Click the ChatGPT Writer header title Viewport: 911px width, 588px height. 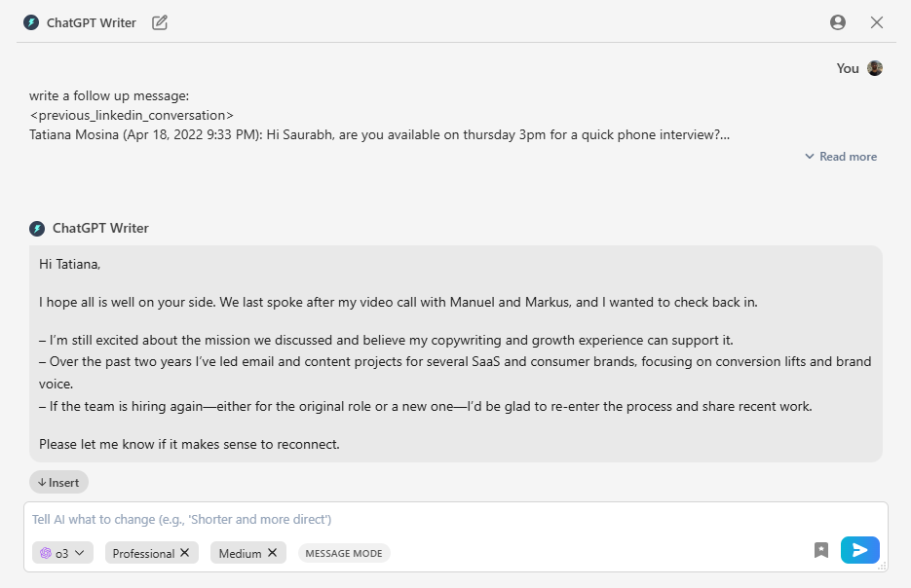point(92,22)
